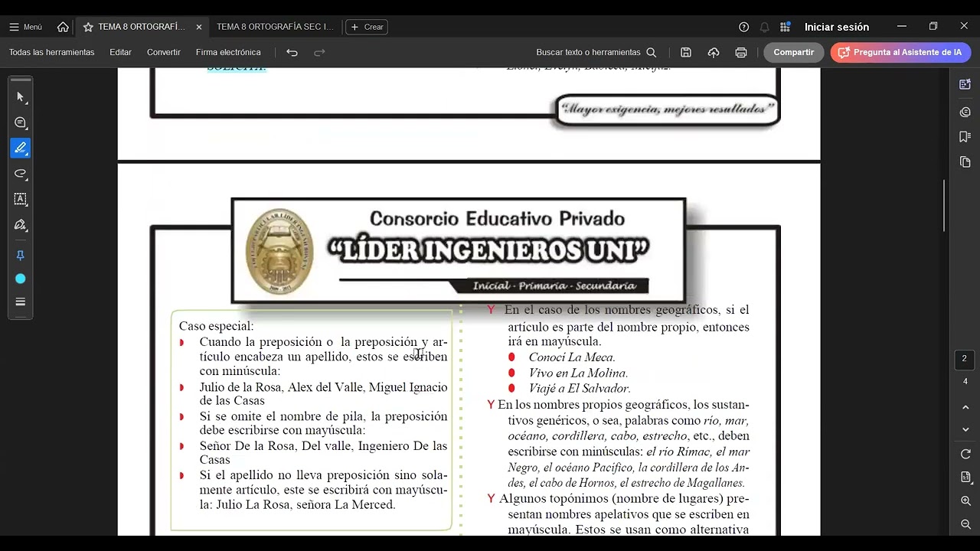This screenshot has width=980, height=551.
Task: Select the freehand draw loop tool
Action: (x=21, y=174)
